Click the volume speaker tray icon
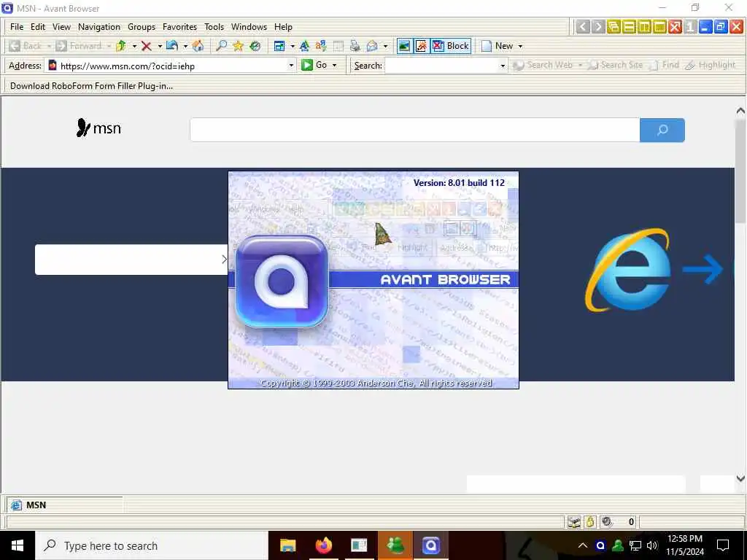Viewport: 747px width, 560px height. click(x=652, y=545)
